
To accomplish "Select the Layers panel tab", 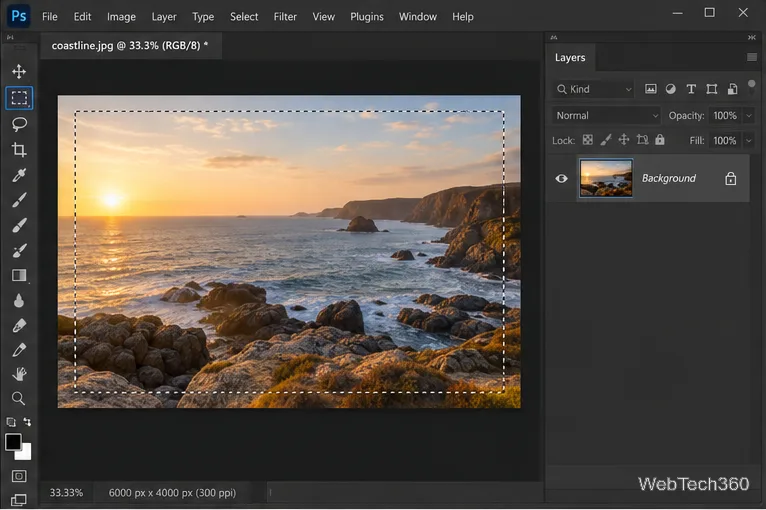I will point(570,58).
